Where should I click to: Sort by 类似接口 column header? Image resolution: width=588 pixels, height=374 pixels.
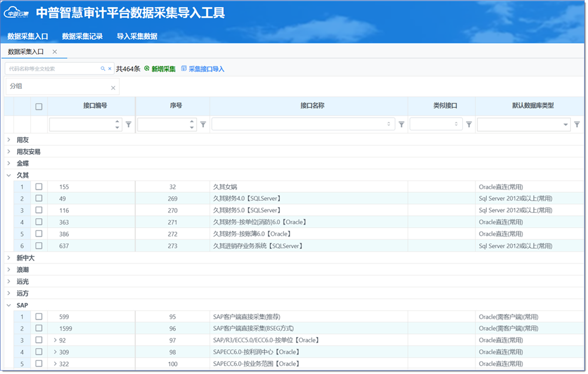445,106
